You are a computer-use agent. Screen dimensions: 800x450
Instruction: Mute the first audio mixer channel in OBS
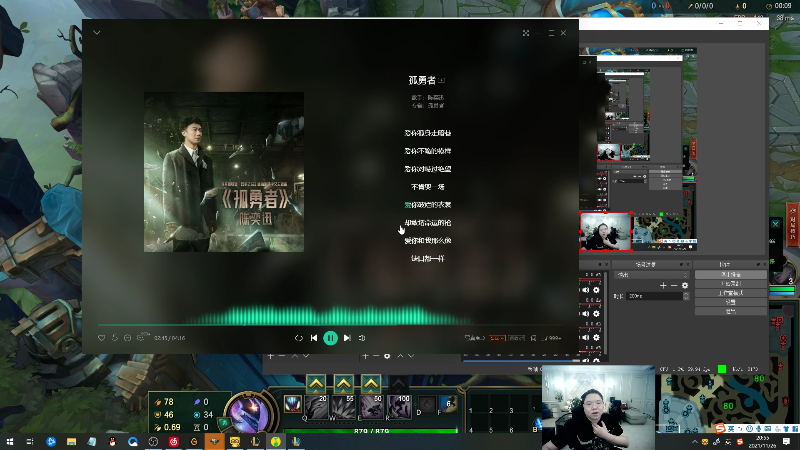click(x=586, y=290)
